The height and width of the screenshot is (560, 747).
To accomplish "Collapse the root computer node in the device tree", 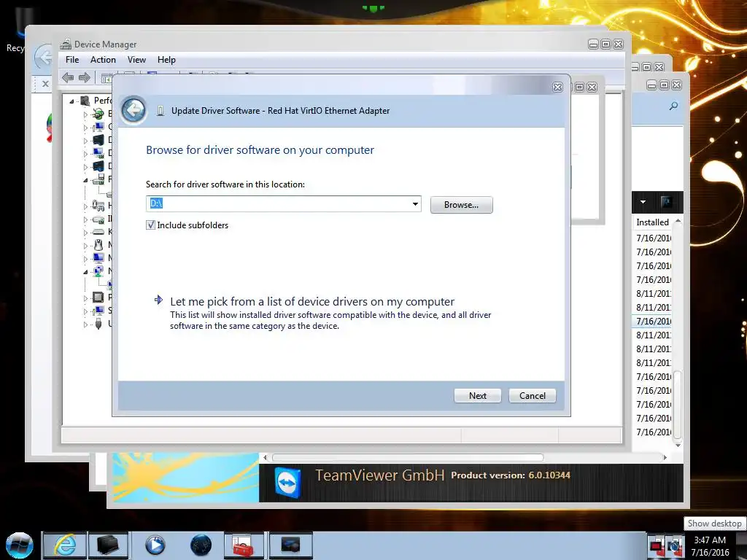I will coord(72,101).
